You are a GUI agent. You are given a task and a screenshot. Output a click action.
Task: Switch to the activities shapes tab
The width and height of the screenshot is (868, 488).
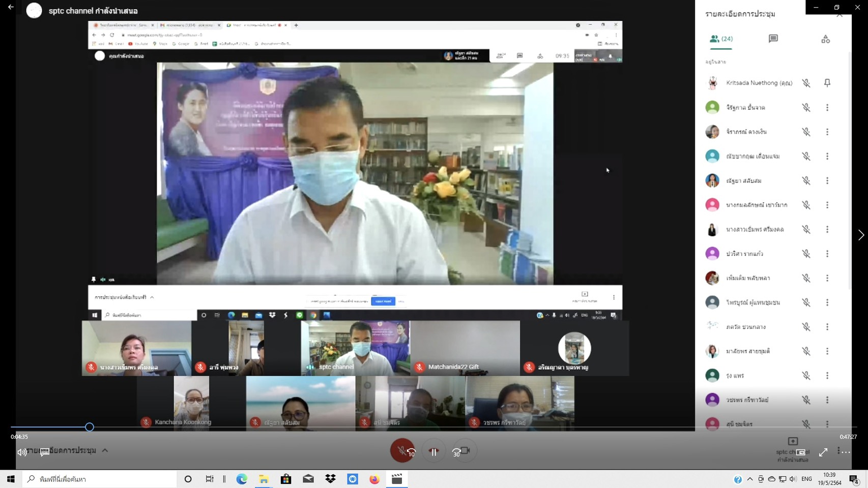pyautogui.click(x=825, y=39)
